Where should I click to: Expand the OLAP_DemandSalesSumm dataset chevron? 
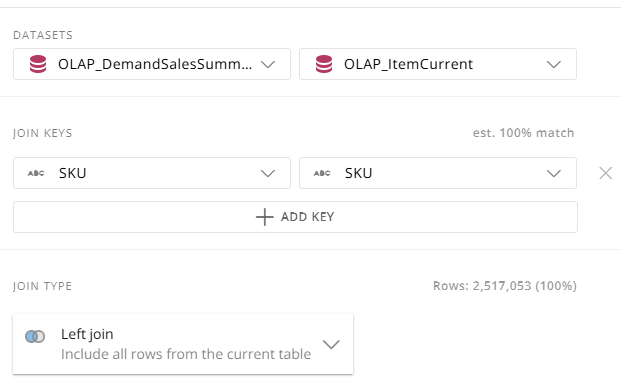(x=268, y=64)
